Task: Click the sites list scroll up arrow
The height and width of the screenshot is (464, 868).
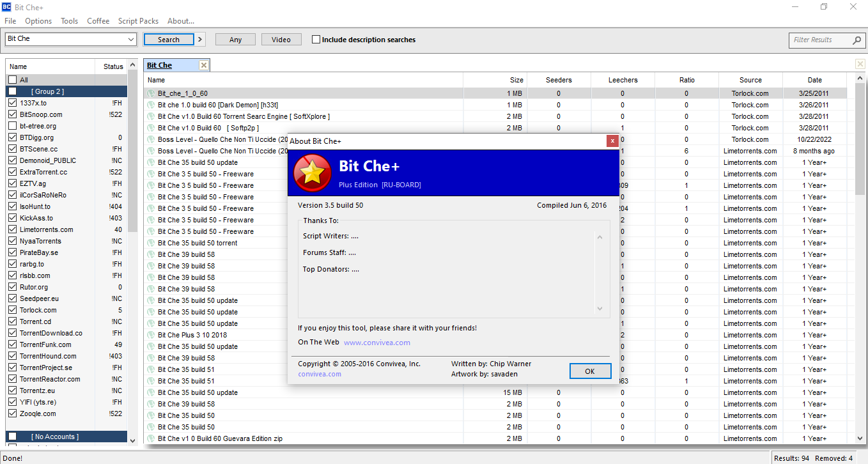Action: coord(133,65)
